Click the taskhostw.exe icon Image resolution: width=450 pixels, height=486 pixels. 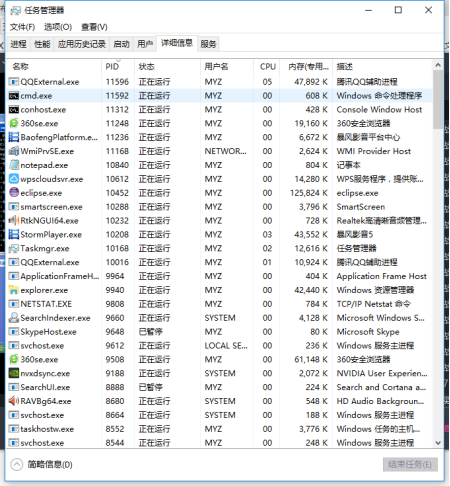tap(13, 429)
